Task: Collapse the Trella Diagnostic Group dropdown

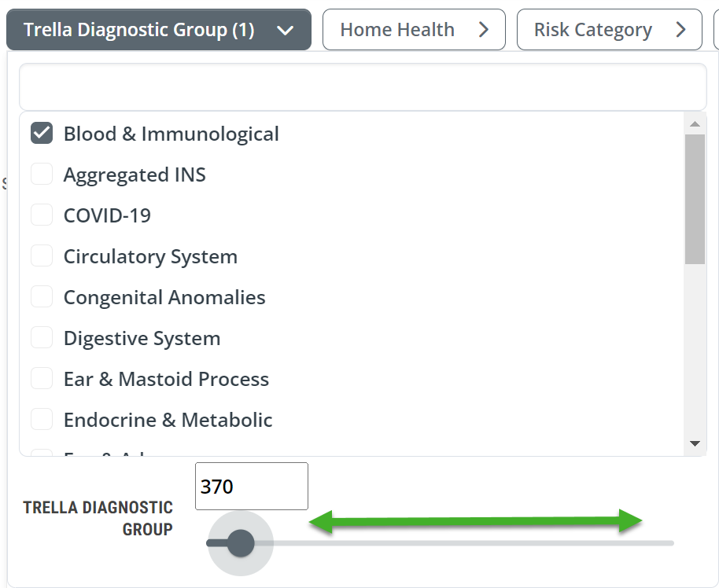Action: pos(159,30)
